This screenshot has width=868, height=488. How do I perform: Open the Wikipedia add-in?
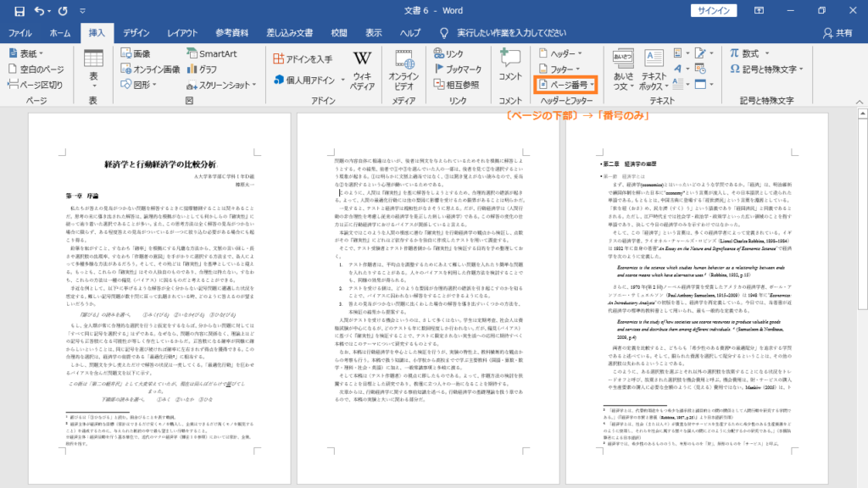[362, 69]
